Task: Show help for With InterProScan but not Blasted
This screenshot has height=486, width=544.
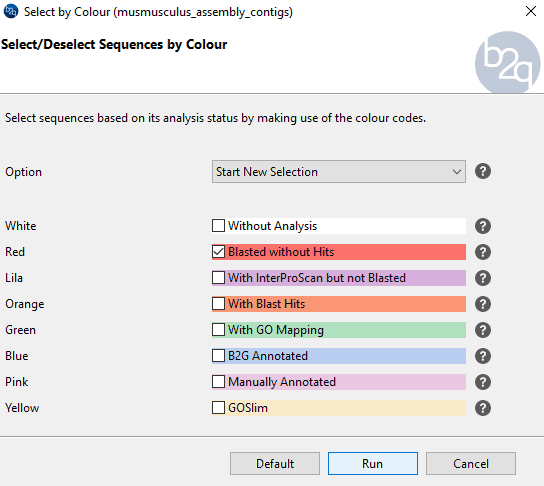Action: click(483, 278)
